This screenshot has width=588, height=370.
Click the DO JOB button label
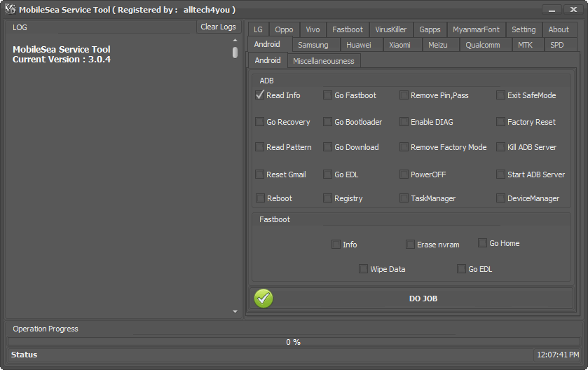coord(423,299)
